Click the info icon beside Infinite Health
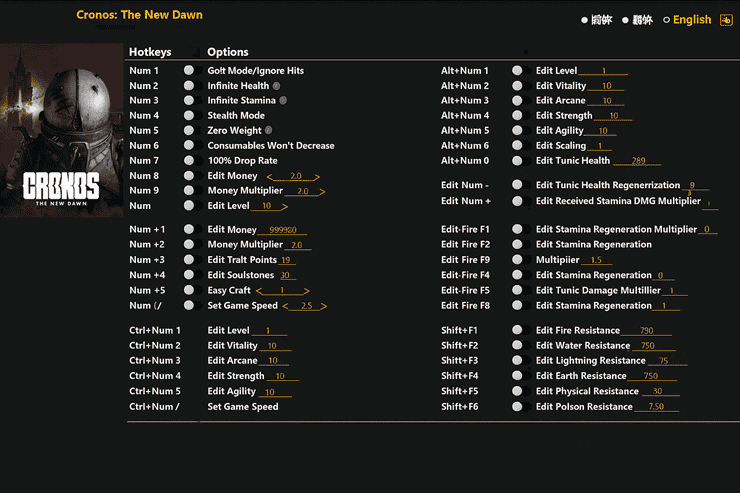The width and height of the screenshot is (740, 493). (x=277, y=86)
